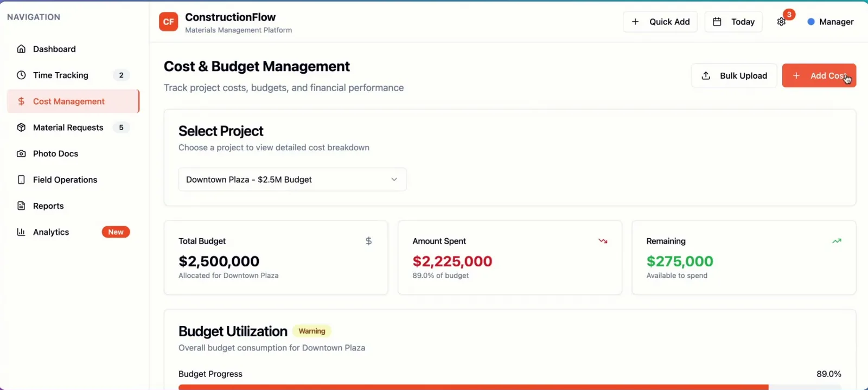The width and height of the screenshot is (868, 390).
Task: Click the Reports document icon
Action: point(21,206)
